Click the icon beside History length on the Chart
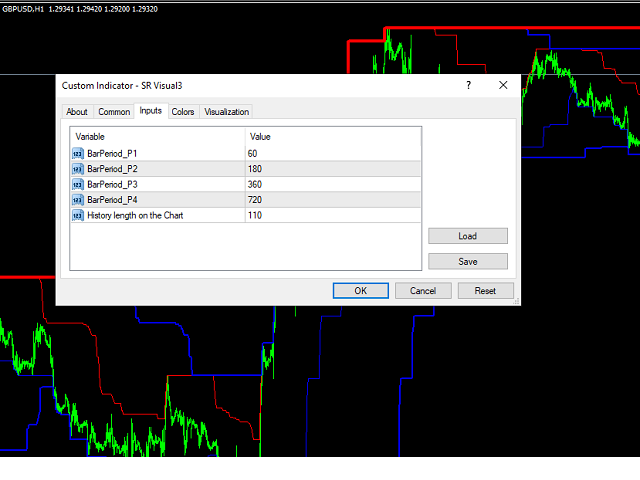 [x=78, y=215]
